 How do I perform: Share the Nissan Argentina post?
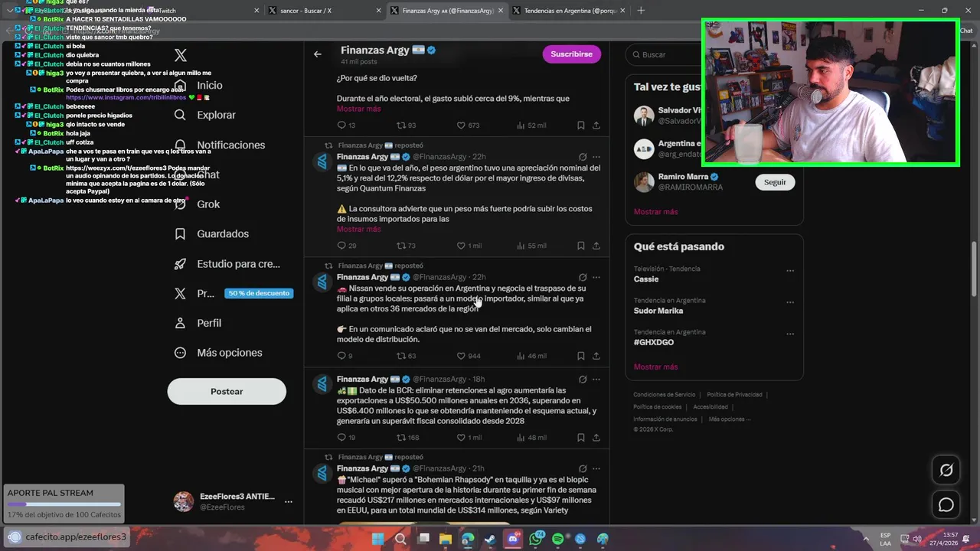pyautogui.click(x=596, y=356)
